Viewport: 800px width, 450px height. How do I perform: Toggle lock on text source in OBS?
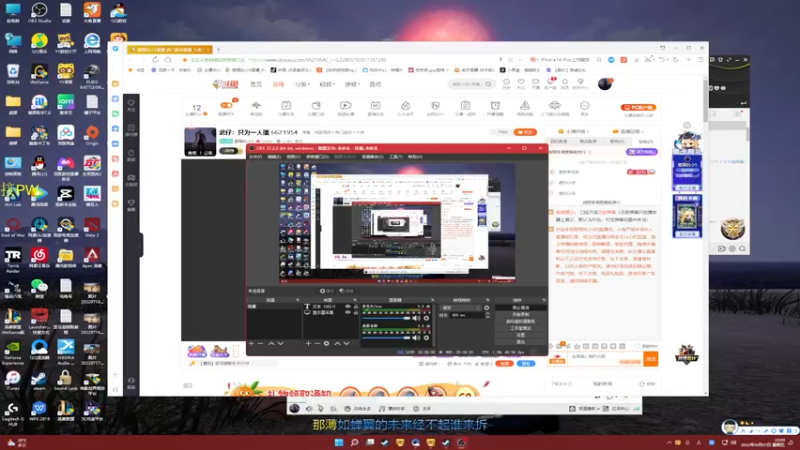point(356,307)
